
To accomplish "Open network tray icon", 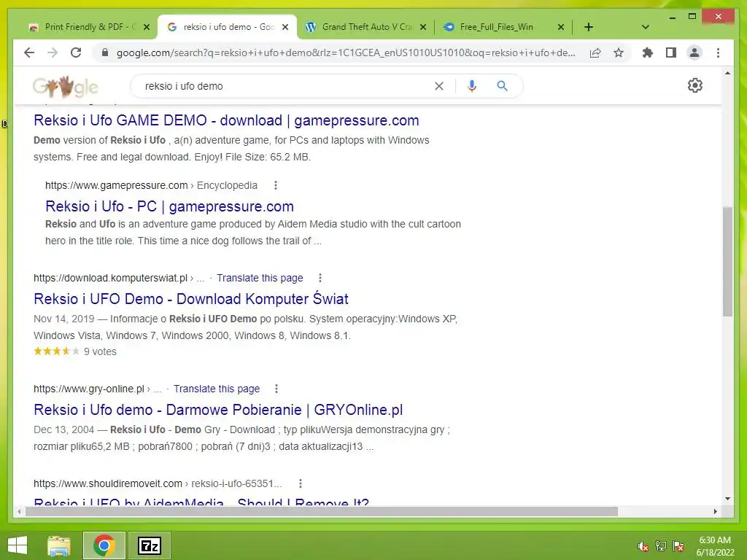I will (660, 546).
